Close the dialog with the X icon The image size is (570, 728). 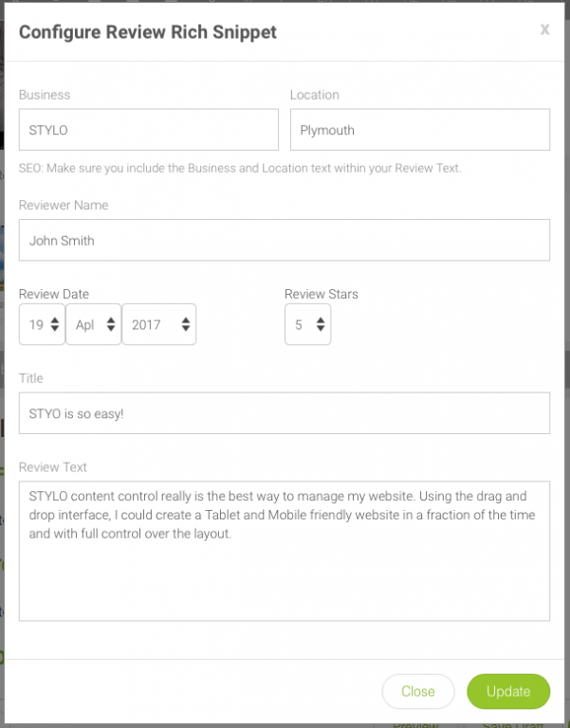click(x=544, y=30)
